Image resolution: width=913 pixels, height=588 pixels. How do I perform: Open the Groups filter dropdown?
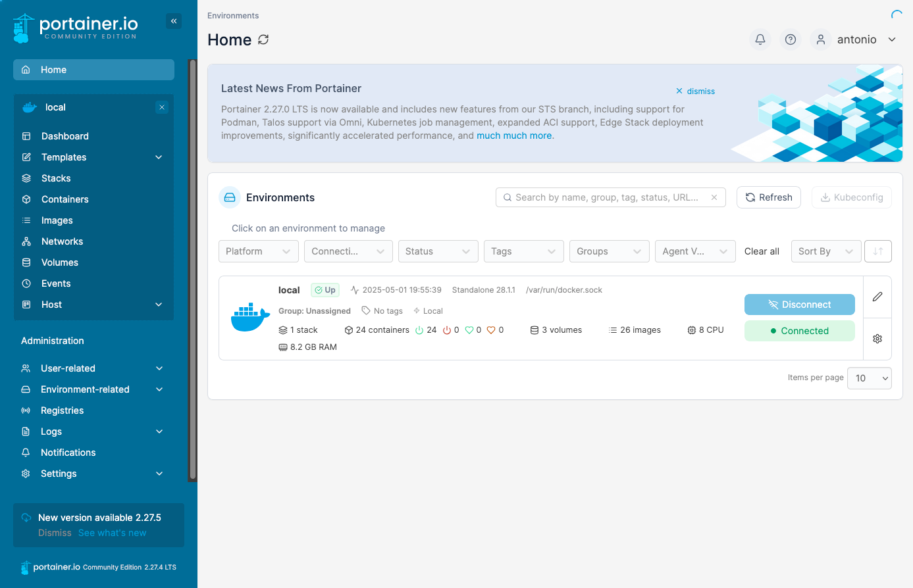610,251
